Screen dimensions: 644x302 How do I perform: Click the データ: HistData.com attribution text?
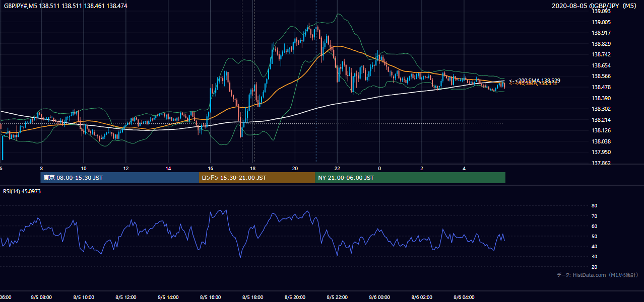coord(598,275)
